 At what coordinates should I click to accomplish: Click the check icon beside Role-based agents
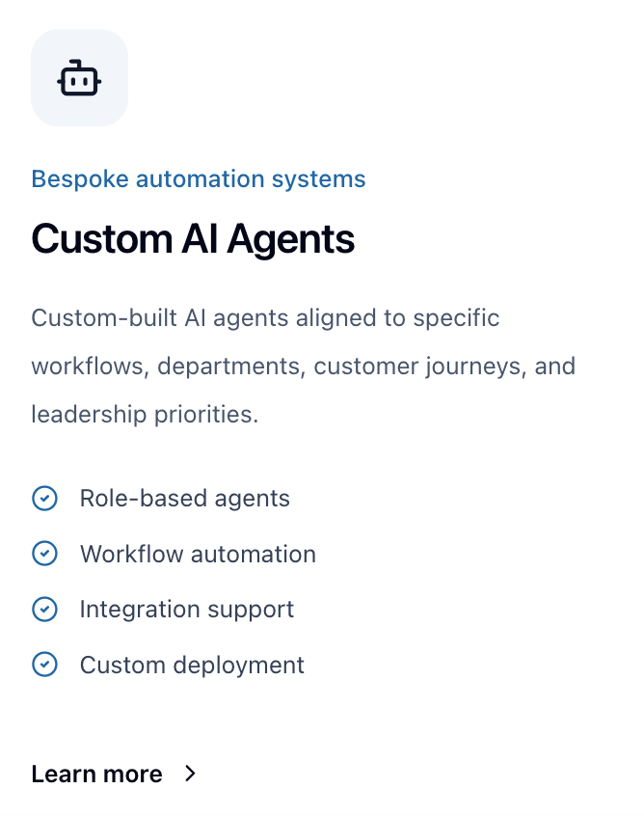45,499
